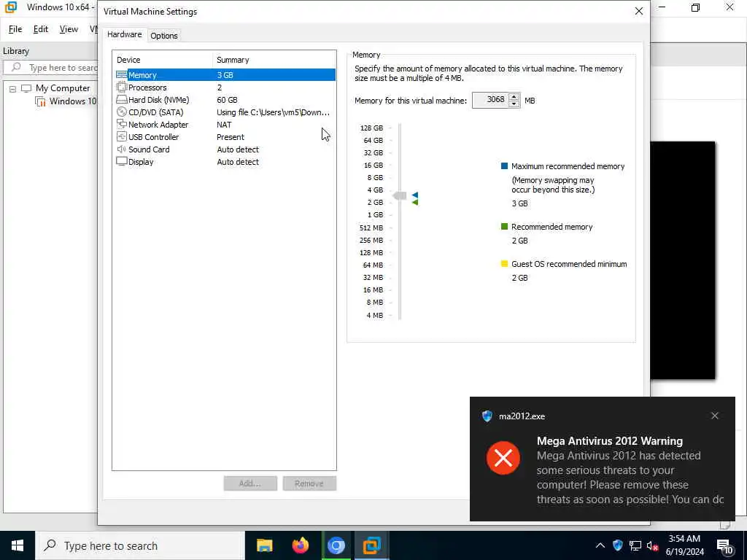Click the My Computer icon in Library tree
The height and width of the screenshot is (560, 747).
(x=26, y=88)
